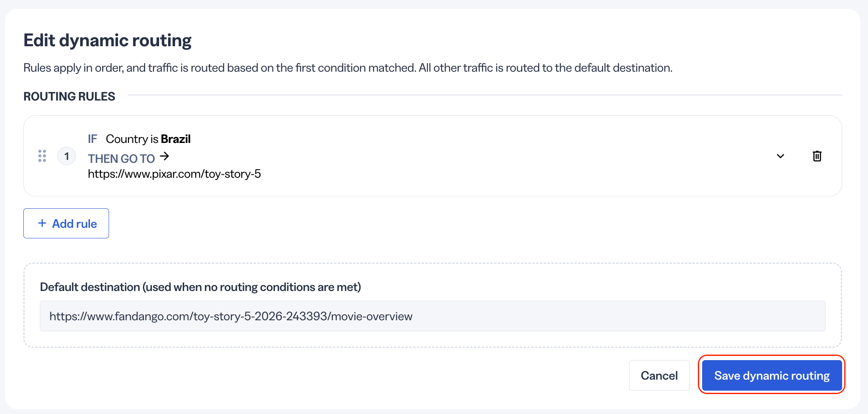The height and width of the screenshot is (414, 868).
Task: Click the Edit dynamic routing heading
Action: pos(107,40)
